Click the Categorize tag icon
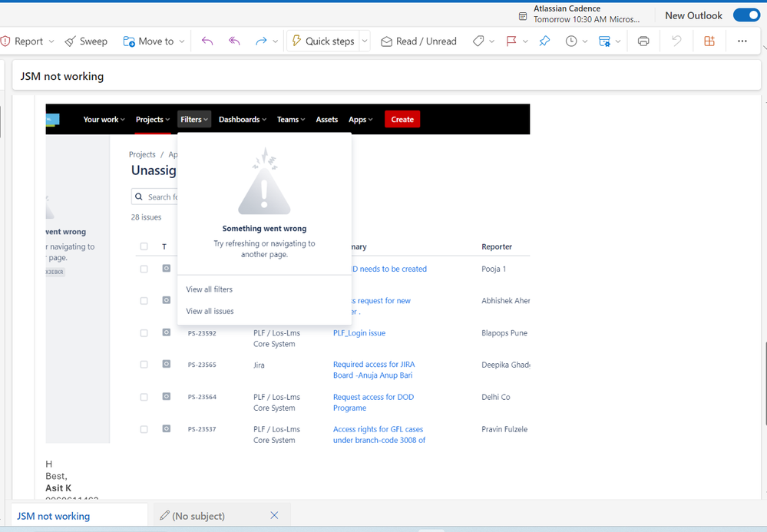The height and width of the screenshot is (532, 767). (478, 41)
